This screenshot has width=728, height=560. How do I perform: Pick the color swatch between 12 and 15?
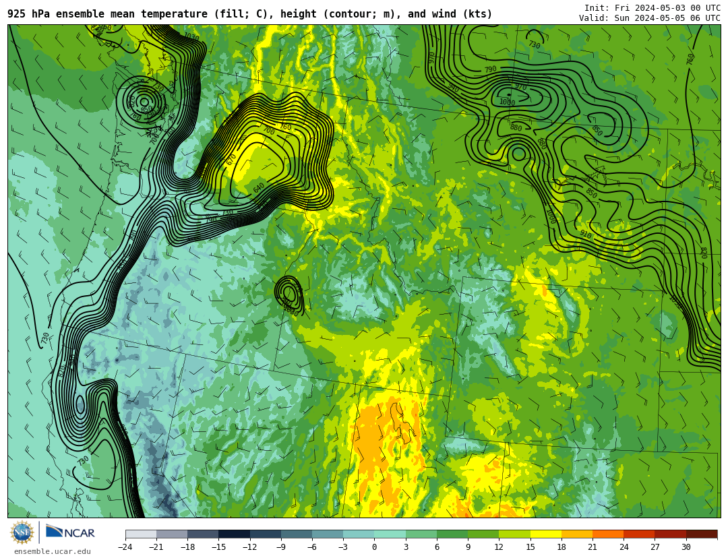[x=514, y=534]
